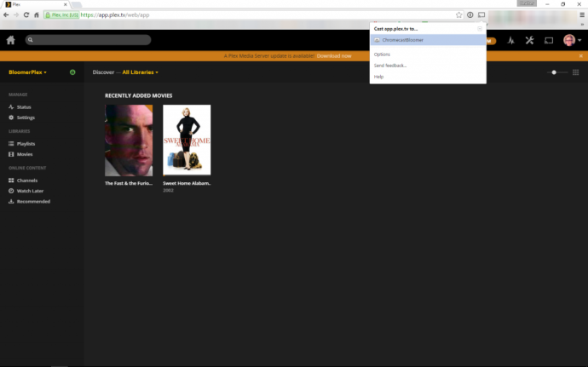Screen dimensions: 588x367
Task: Expand the Cast popup dropdown arrow
Action: click(x=479, y=28)
